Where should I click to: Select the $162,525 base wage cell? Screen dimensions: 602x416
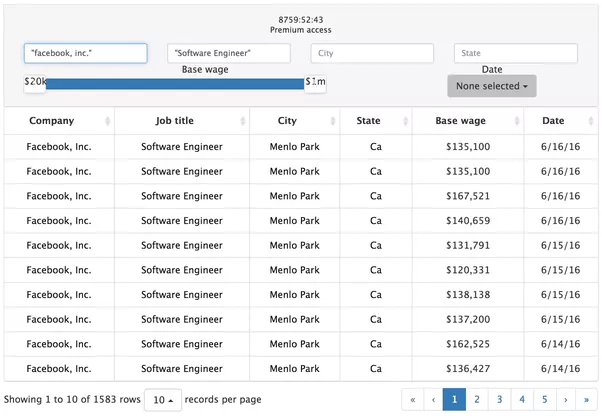pyautogui.click(x=468, y=344)
